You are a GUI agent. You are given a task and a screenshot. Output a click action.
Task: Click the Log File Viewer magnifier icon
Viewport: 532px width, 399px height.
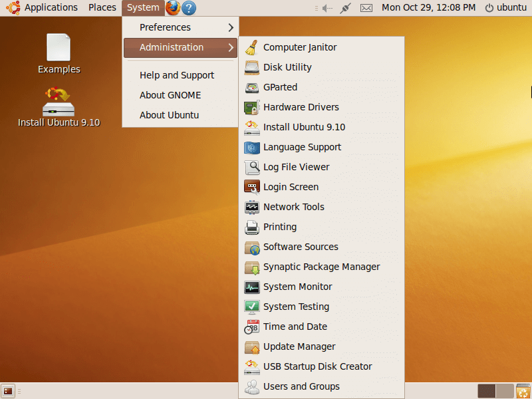point(252,168)
